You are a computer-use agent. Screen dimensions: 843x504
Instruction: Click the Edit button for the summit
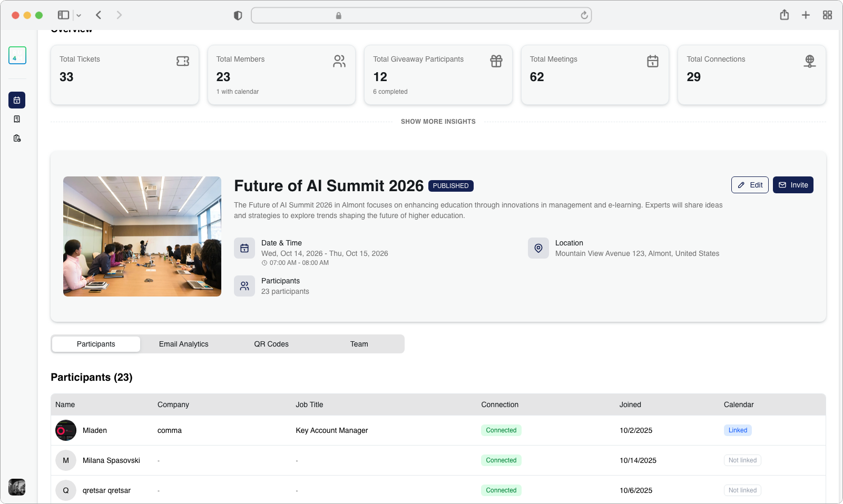click(750, 185)
